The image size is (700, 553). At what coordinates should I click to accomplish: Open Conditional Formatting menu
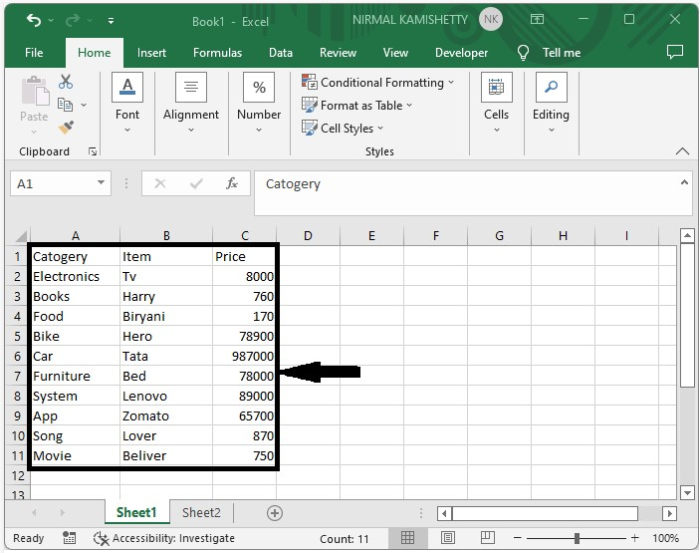(378, 83)
